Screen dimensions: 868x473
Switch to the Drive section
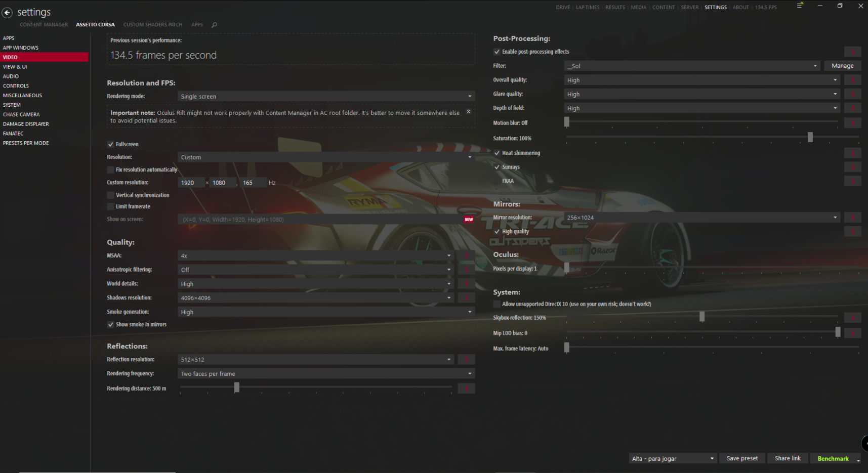click(x=563, y=8)
